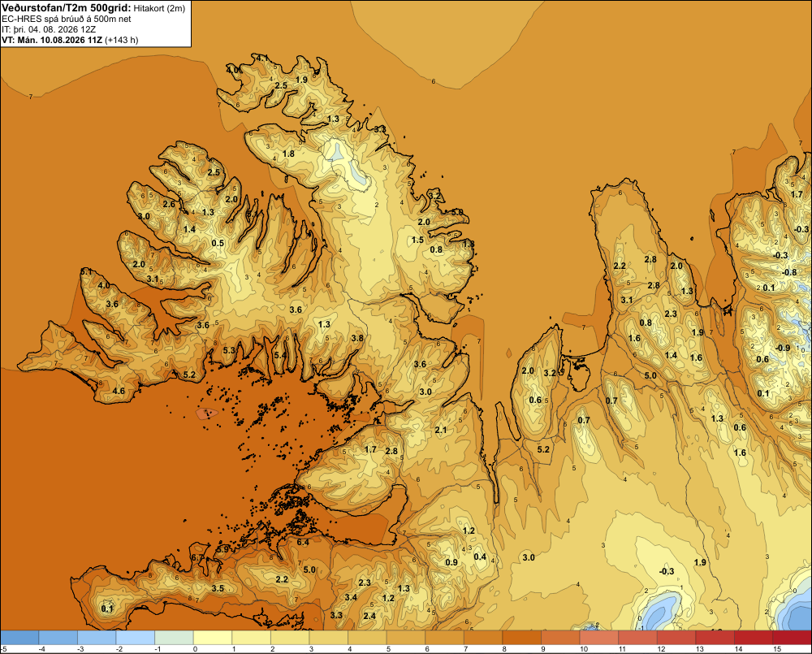
Task: Click the temperature value 2.1 on the map
Action: [x=441, y=430]
